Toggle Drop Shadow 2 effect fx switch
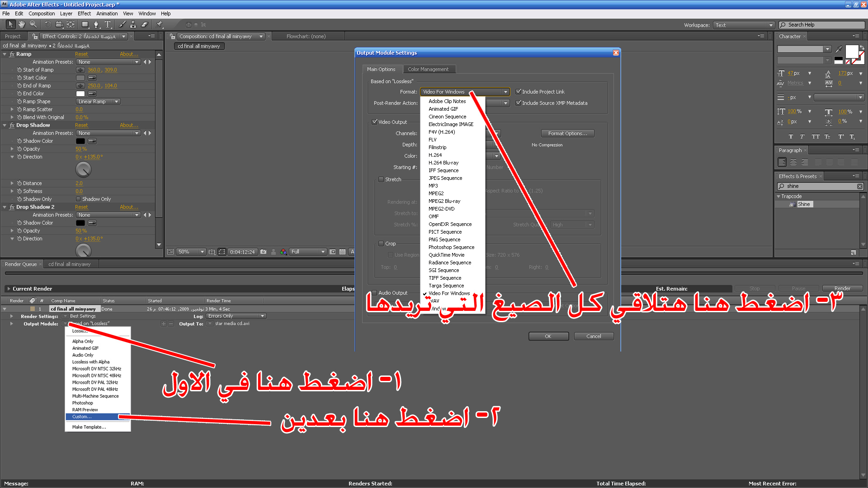 pyautogui.click(x=12, y=207)
